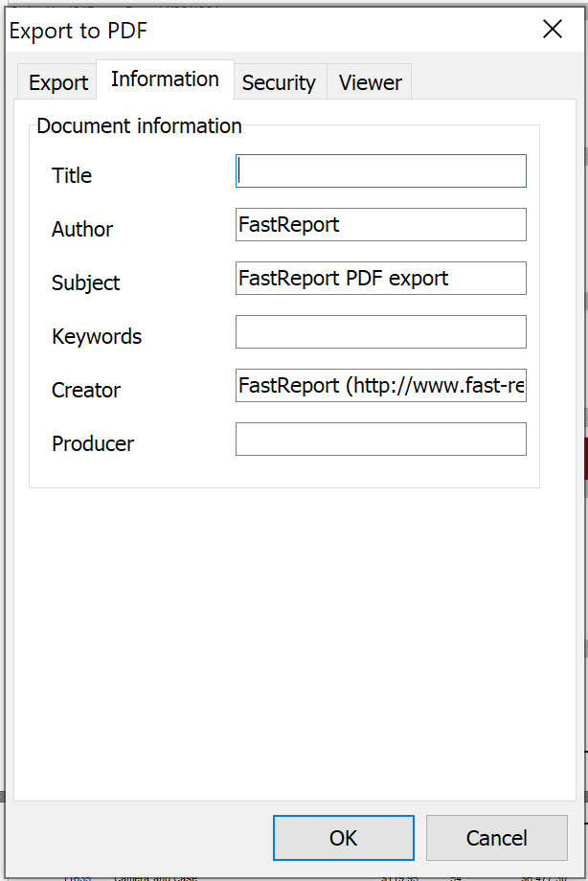This screenshot has width=588, height=881.
Task: Click the Subject label text
Action: tap(85, 282)
